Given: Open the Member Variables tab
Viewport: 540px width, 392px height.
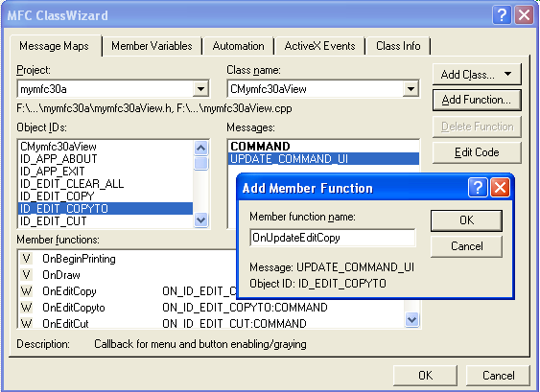Looking at the screenshot, I should click(x=152, y=46).
